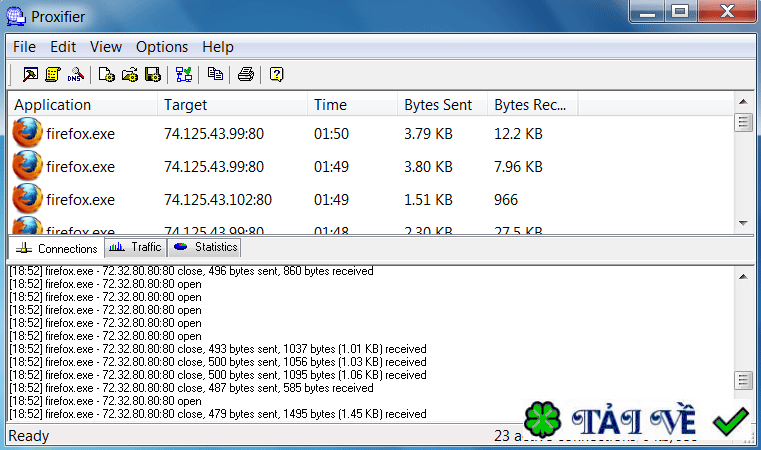Click Proxifier title bar app icon
This screenshot has width=761, height=450.
16,17
